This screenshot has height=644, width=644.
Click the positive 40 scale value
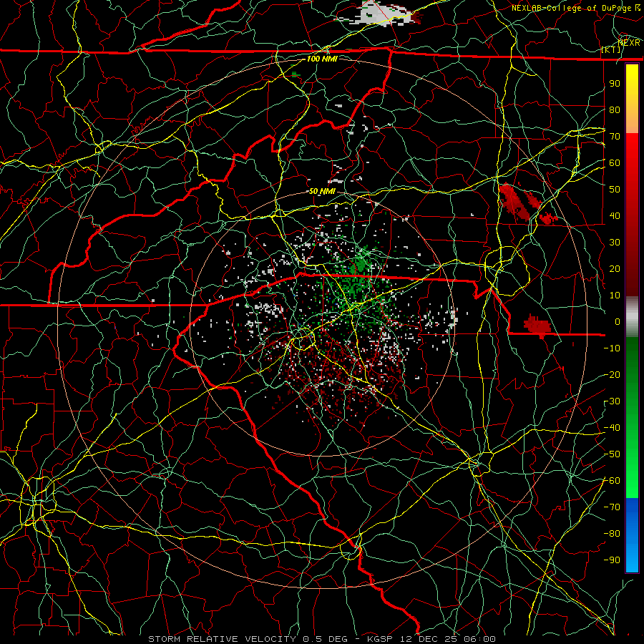615,215
